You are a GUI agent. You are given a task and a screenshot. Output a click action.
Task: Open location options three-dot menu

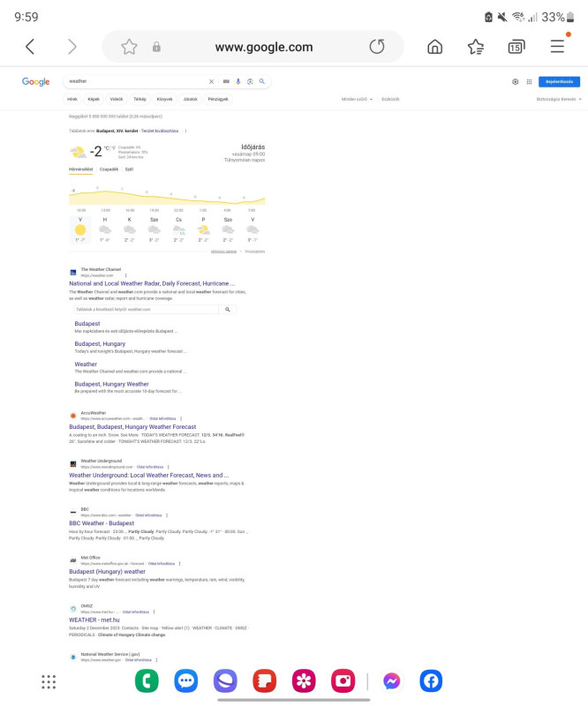[x=185, y=131]
